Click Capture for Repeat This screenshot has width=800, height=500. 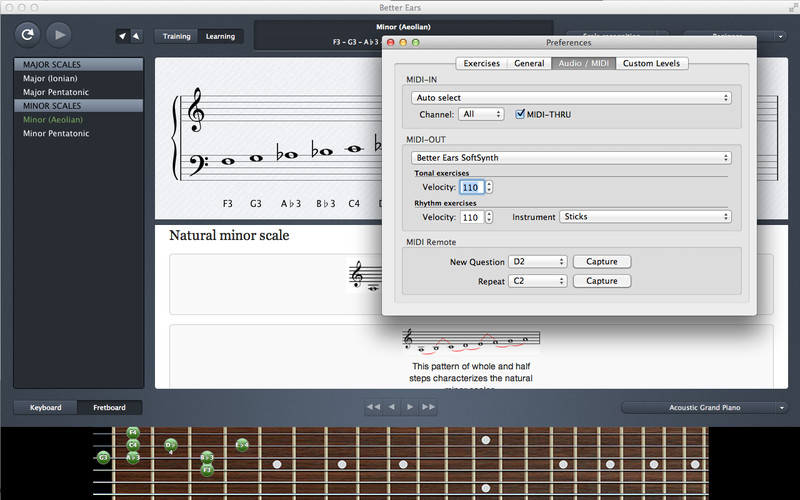602,281
